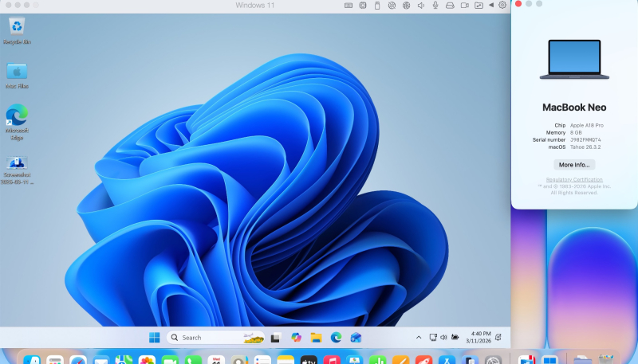Click hard disk icon in Parallels toolbar

pyautogui.click(x=450, y=6)
